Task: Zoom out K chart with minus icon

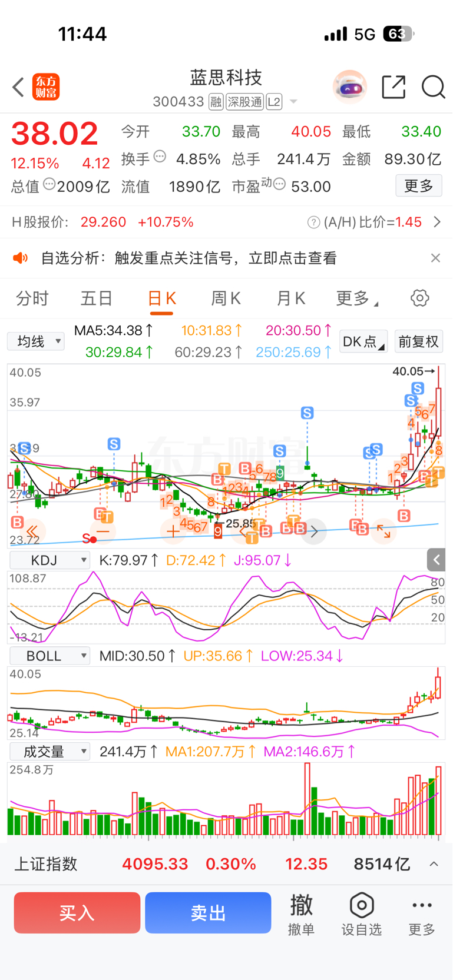Action: (102, 531)
